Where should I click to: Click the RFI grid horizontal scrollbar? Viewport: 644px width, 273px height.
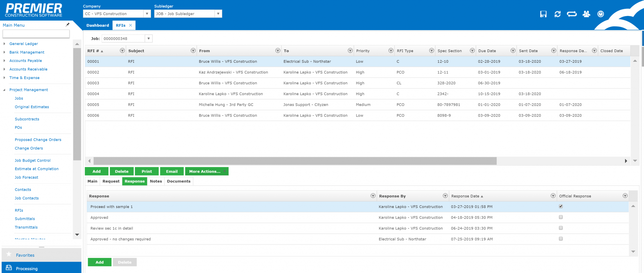pyautogui.click(x=295, y=161)
